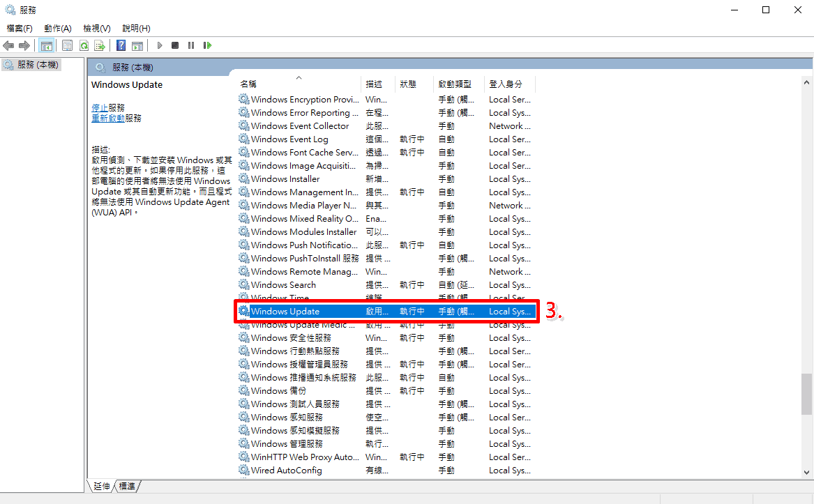Sort by the 啟動類型 column header
Image resolution: width=814 pixels, height=504 pixels.
459,84
